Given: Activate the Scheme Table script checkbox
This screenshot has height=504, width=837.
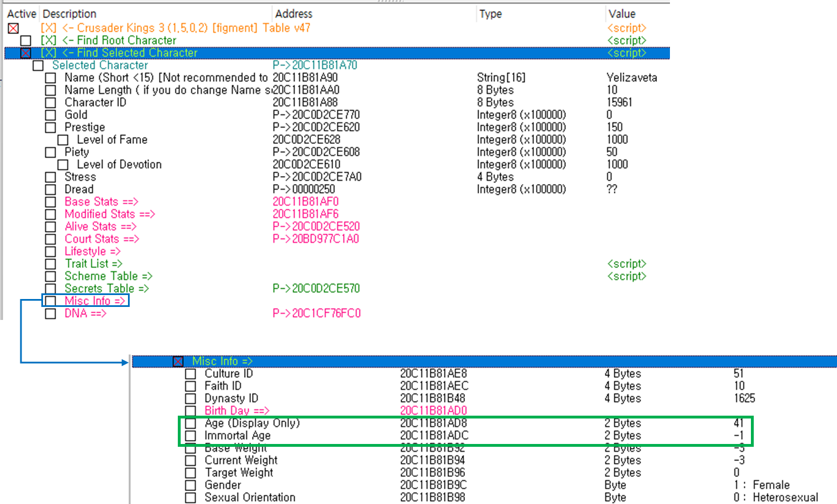Looking at the screenshot, I should (x=50, y=277).
